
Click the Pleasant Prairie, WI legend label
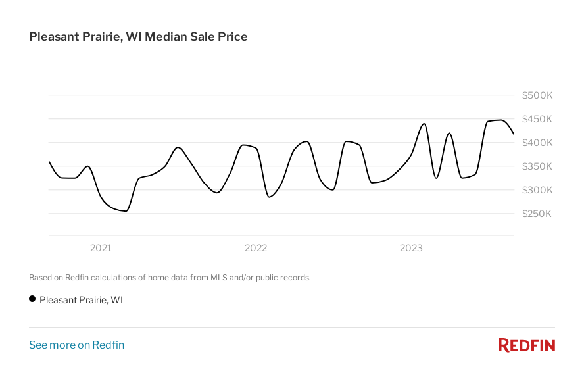(x=81, y=300)
